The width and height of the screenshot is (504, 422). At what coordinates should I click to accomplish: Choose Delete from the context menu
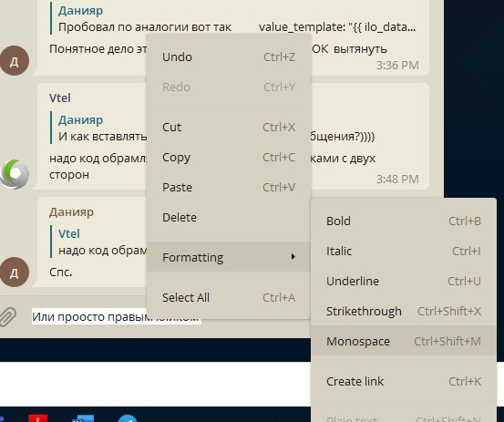pyautogui.click(x=229, y=217)
